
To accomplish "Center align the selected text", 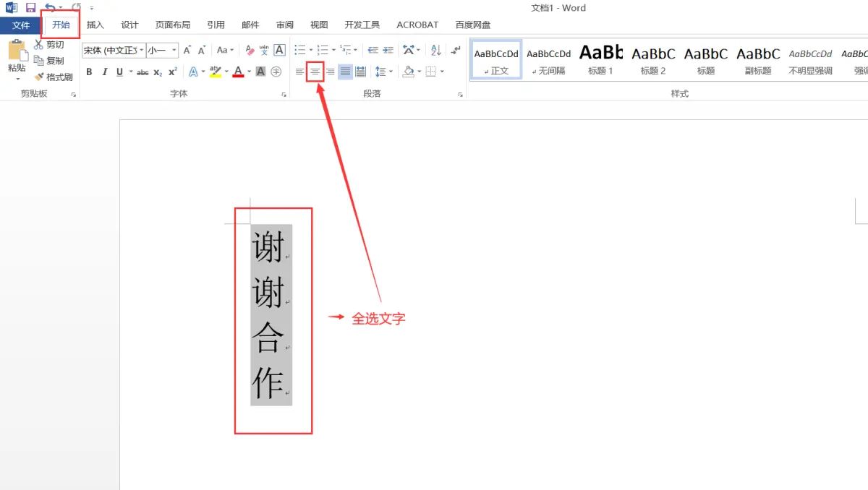I will tap(315, 72).
